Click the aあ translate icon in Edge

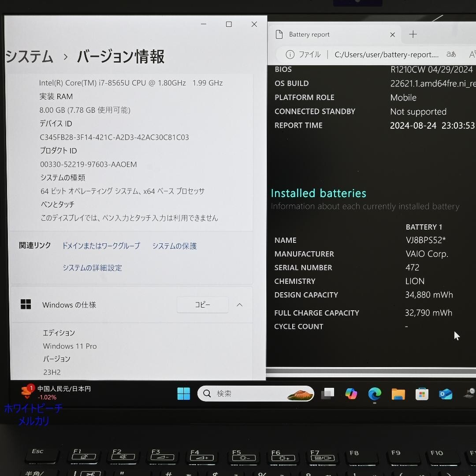click(451, 54)
